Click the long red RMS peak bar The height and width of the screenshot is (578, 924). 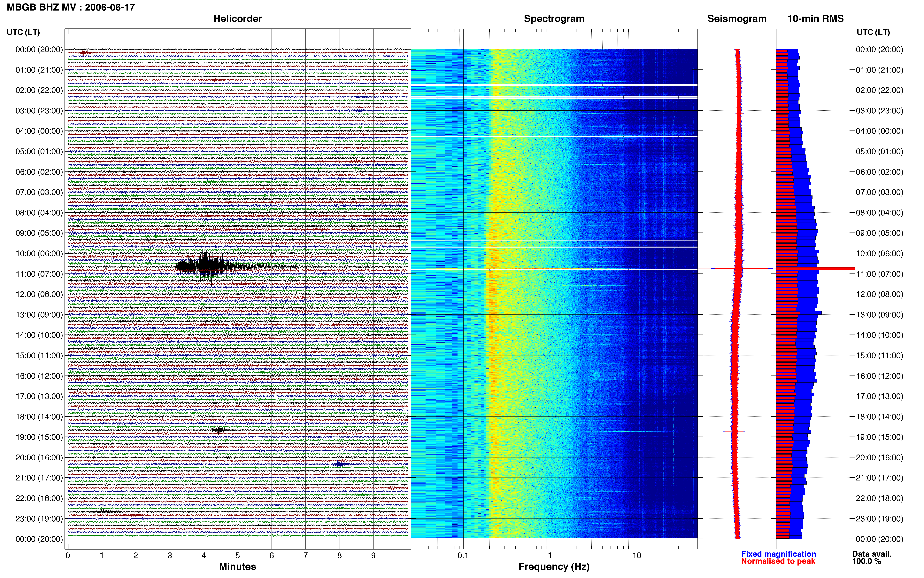click(x=815, y=268)
